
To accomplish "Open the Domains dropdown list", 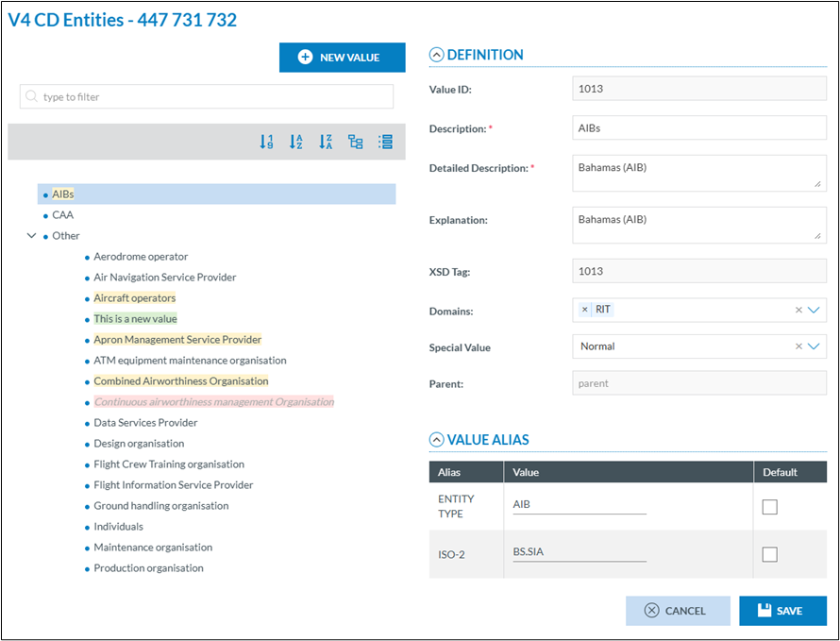I will [x=815, y=310].
